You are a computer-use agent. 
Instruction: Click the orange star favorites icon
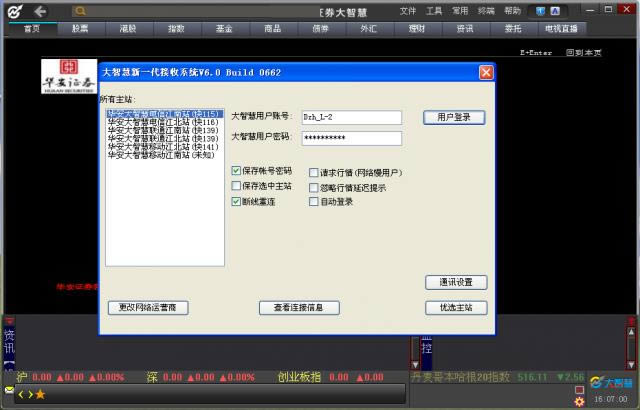[x=40, y=394]
